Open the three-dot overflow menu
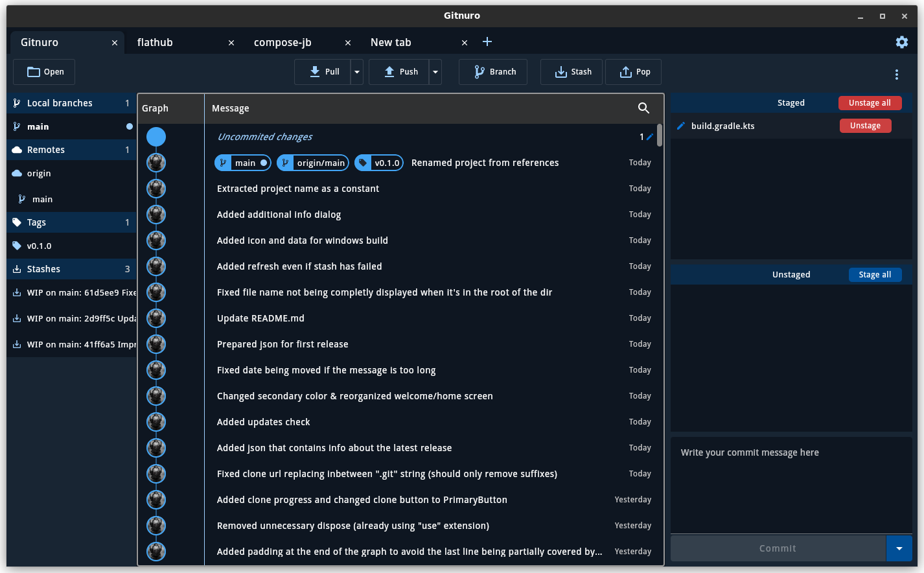 [897, 75]
